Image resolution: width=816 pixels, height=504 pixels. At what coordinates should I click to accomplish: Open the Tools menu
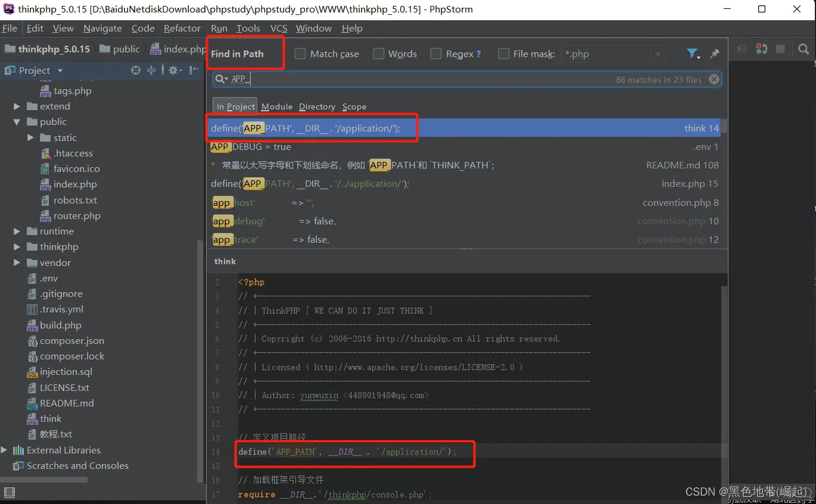tap(248, 29)
